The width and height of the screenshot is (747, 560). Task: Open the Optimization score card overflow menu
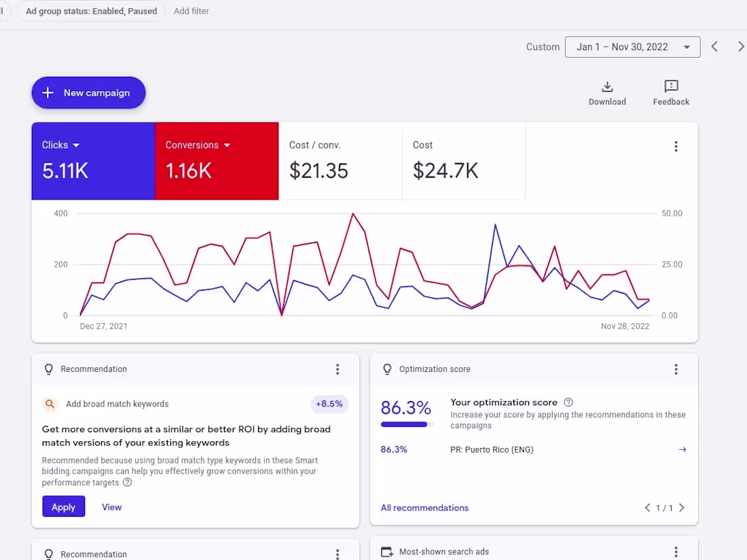(676, 369)
